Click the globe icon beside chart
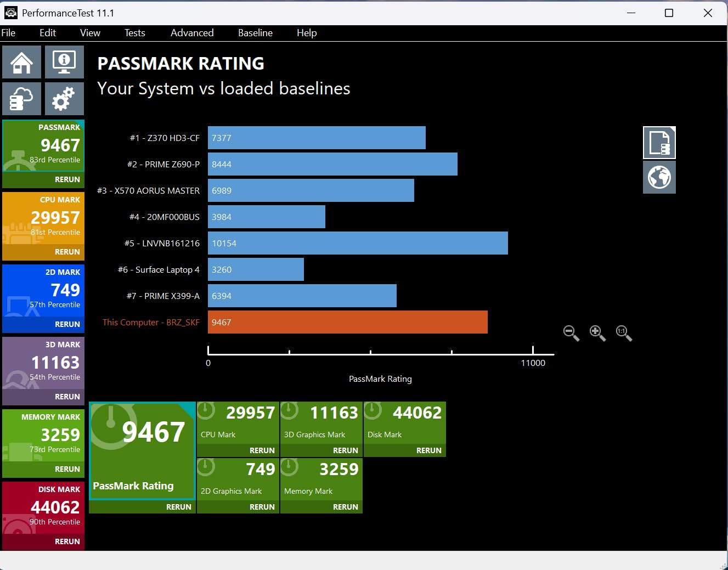 tap(659, 178)
